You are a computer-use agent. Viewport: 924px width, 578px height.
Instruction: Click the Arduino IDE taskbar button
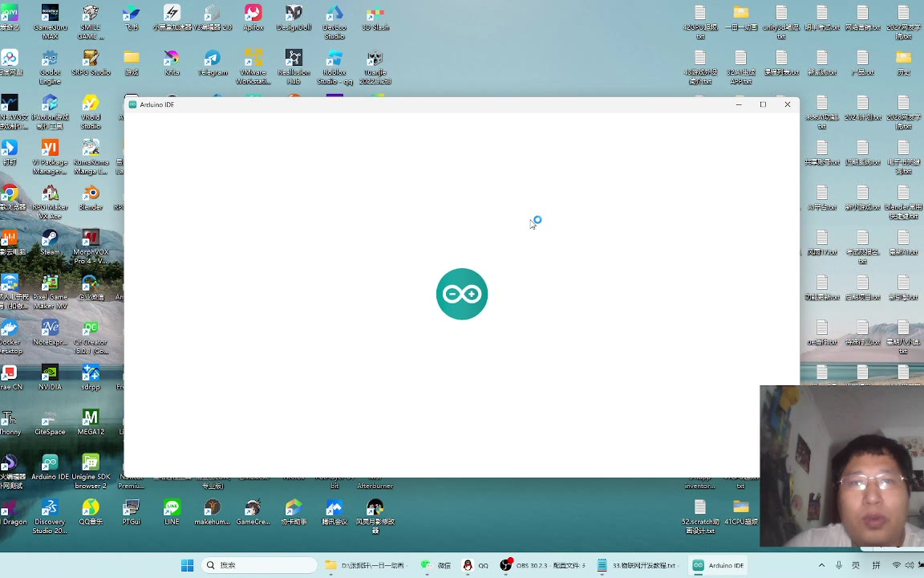click(x=718, y=565)
